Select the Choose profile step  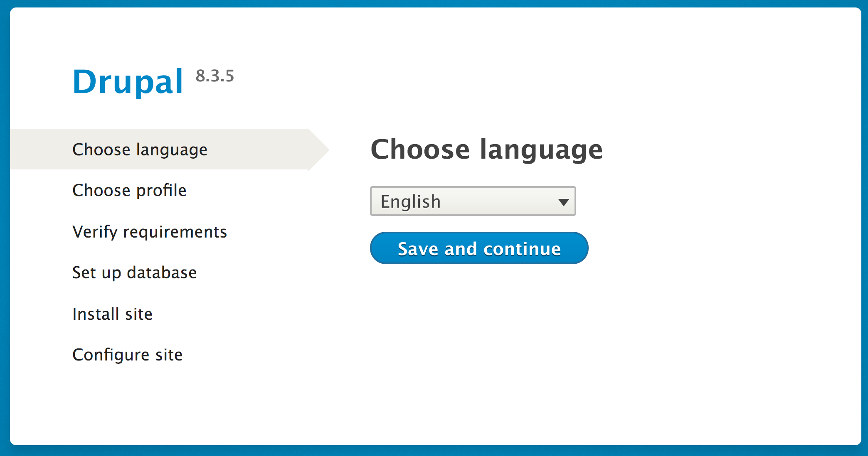[x=129, y=190]
